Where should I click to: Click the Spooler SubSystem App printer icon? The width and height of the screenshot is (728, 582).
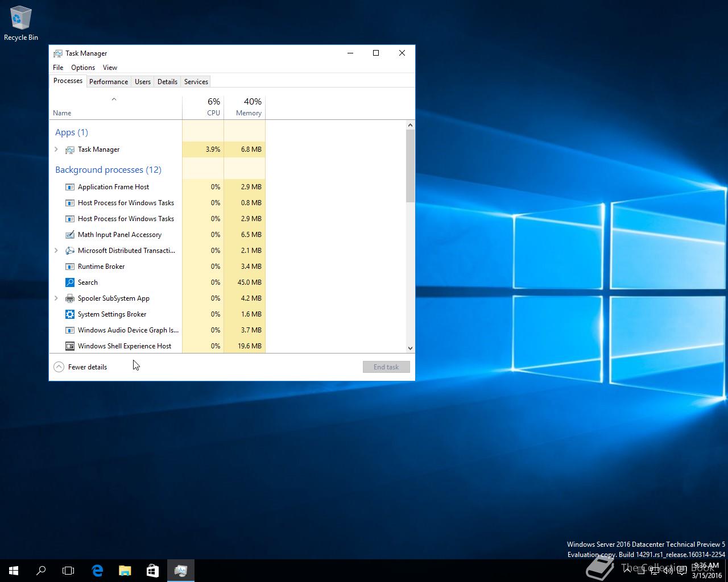[x=70, y=298]
